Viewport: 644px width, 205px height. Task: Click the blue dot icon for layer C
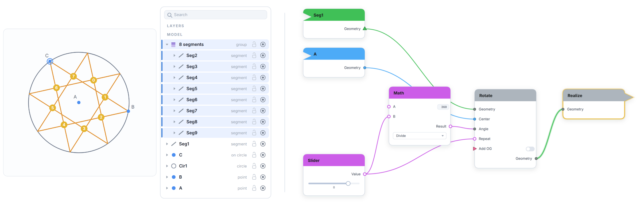pyautogui.click(x=174, y=155)
